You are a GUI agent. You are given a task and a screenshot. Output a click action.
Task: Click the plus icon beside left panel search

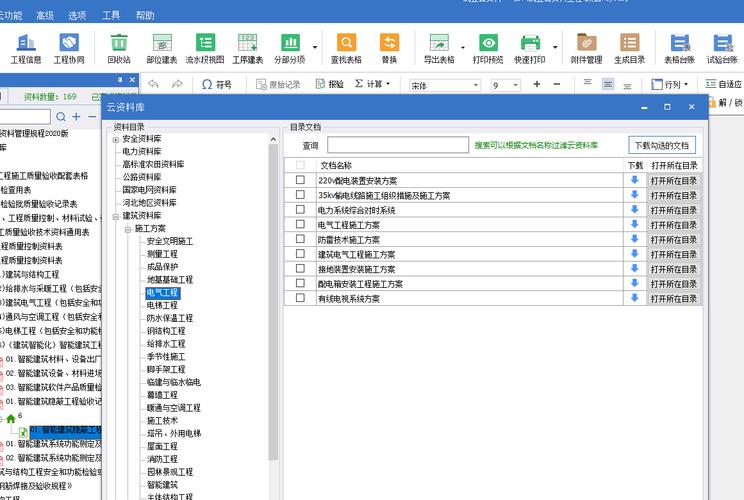(76, 117)
